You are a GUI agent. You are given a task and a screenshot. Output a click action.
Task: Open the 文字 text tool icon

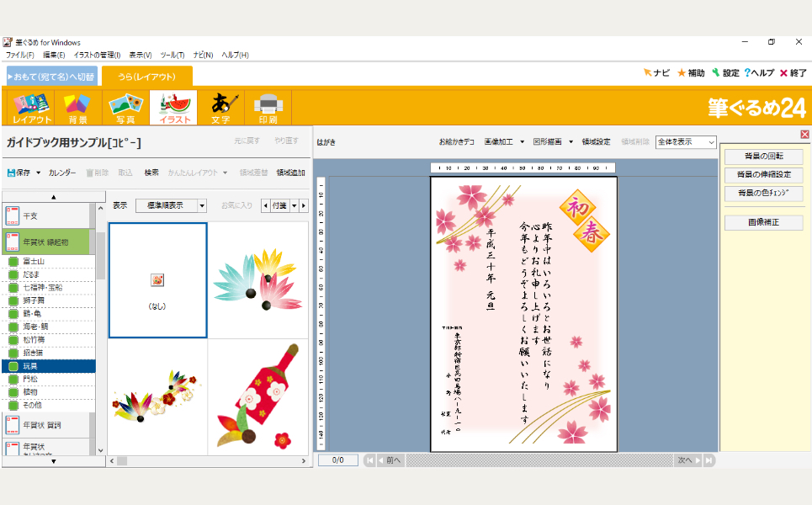(220, 107)
